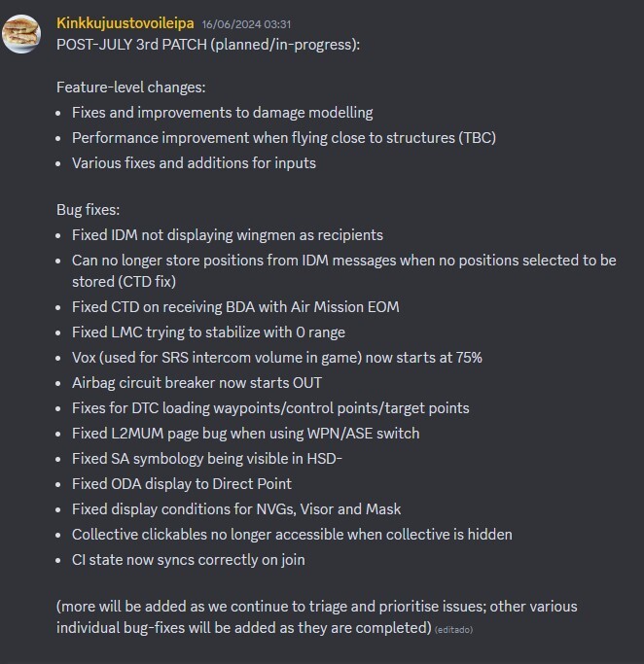
Task: Click the Bug fixes heading
Action: [x=89, y=210]
